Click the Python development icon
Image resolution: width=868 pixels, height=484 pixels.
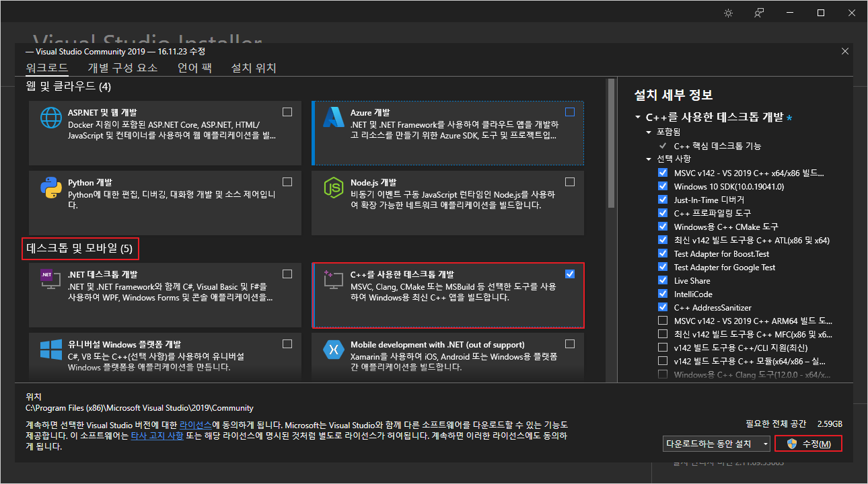tap(51, 188)
